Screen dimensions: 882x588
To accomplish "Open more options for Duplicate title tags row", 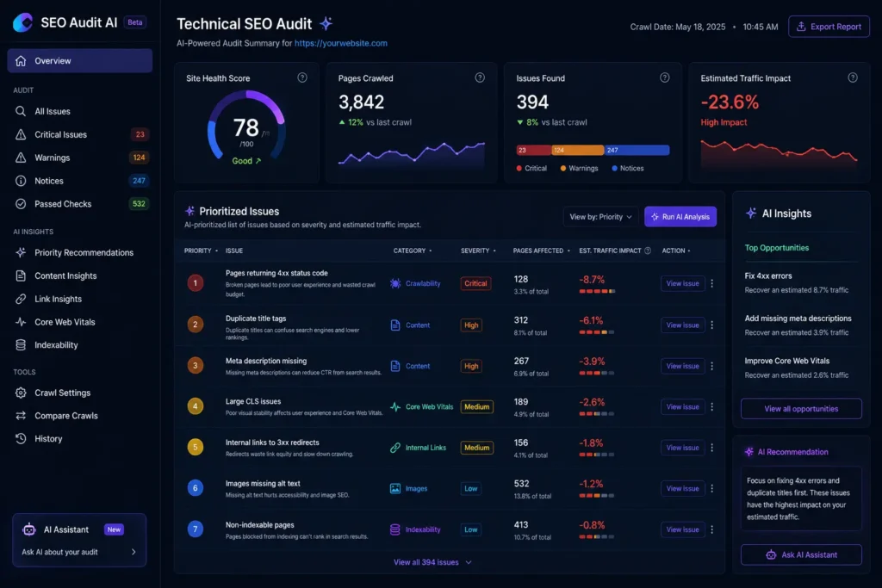I will (712, 325).
